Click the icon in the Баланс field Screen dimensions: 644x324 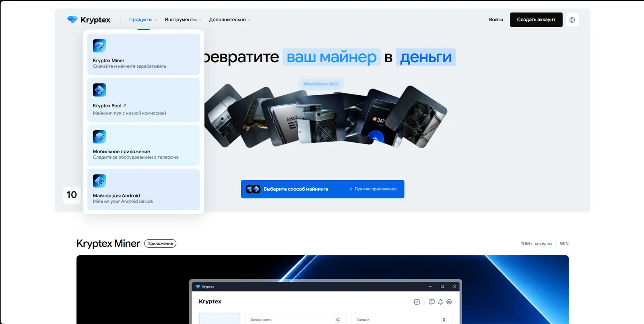click(444, 320)
